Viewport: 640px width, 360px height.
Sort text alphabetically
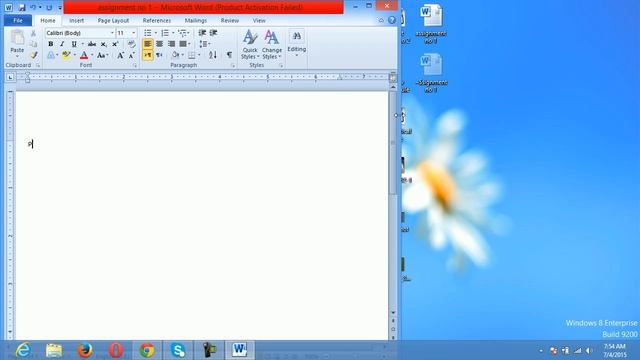pos(213,55)
